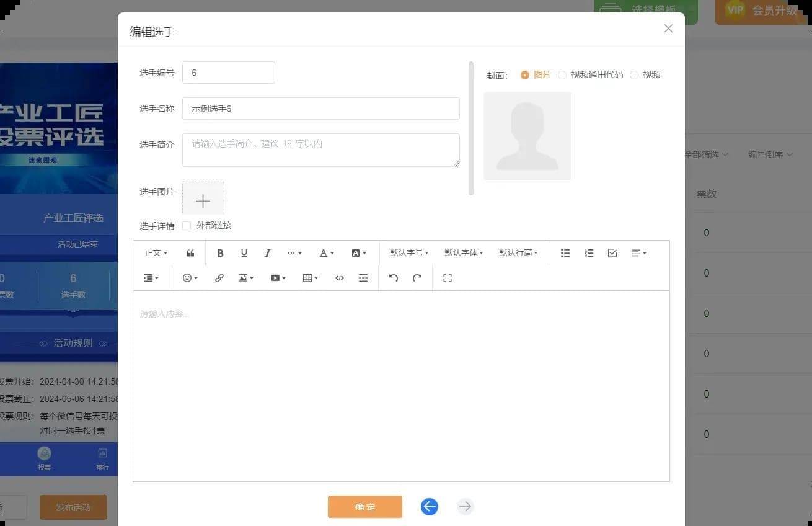Open the 默认字号 font size dropdown
812x526 pixels.
point(409,253)
